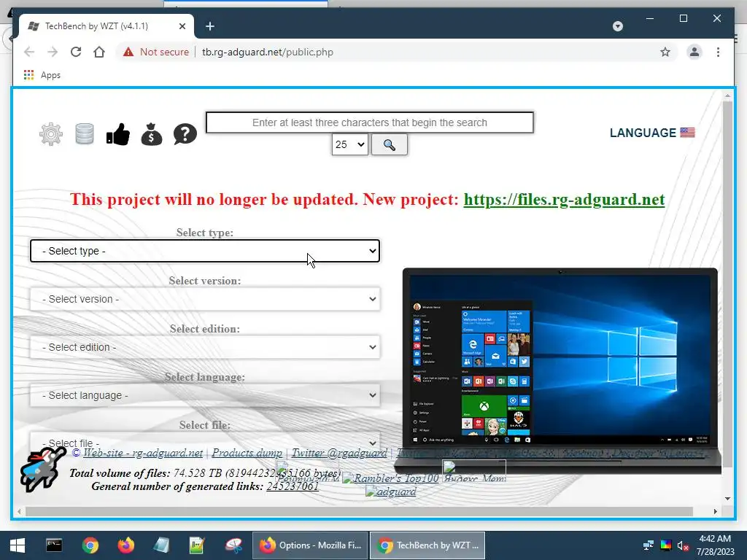Viewport: 747px width, 560px height.
Task: Click the thumbs-up icon
Action: click(x=117, y=134)
